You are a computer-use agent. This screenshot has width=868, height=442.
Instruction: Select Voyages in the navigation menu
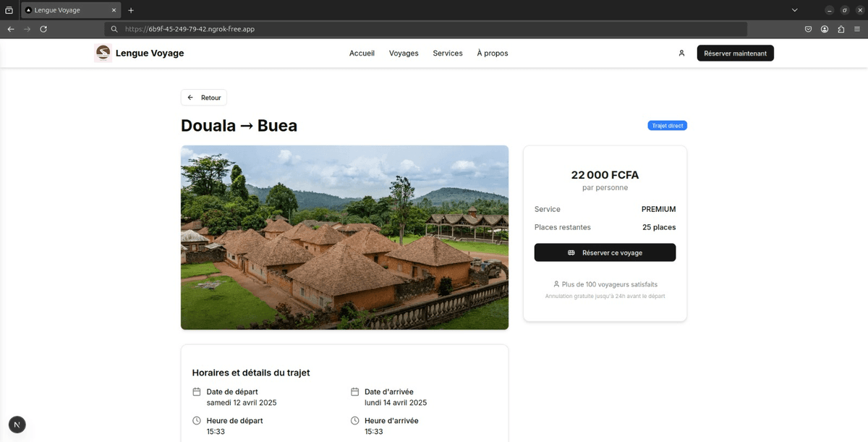(404, 53)
